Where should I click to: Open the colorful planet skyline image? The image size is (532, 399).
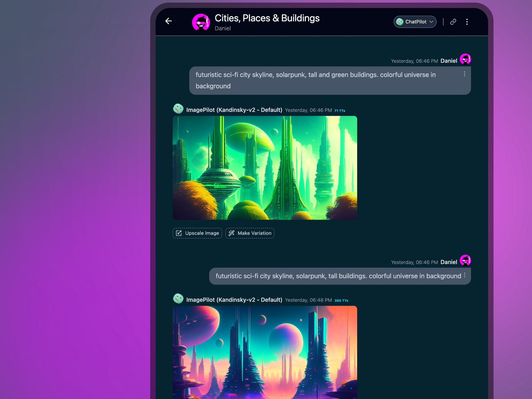[265, 352]
